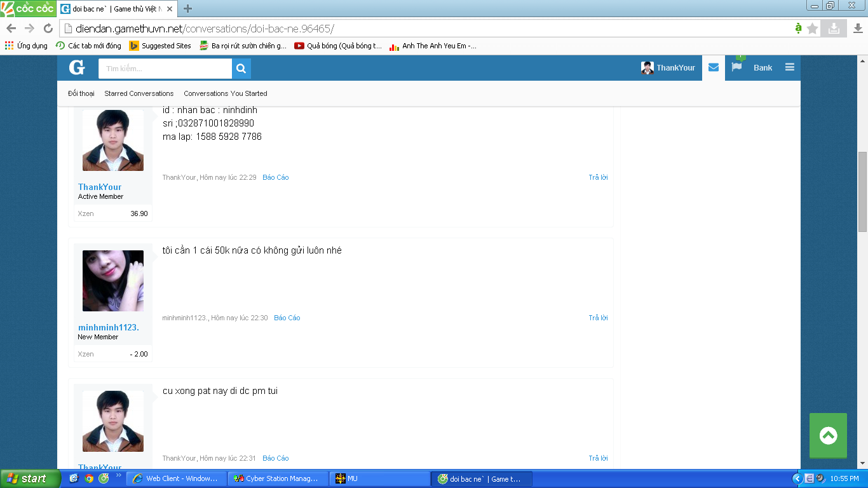Click the magnifier search button

241,69
